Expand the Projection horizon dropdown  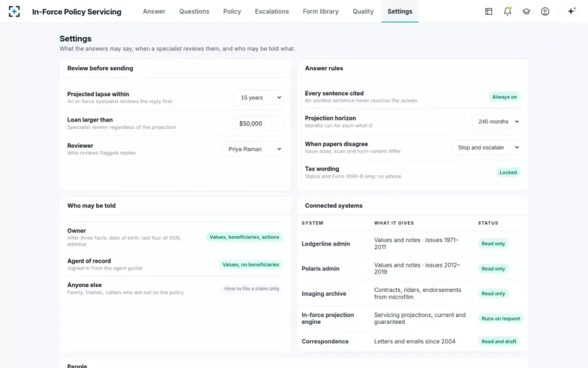(496, 122)
